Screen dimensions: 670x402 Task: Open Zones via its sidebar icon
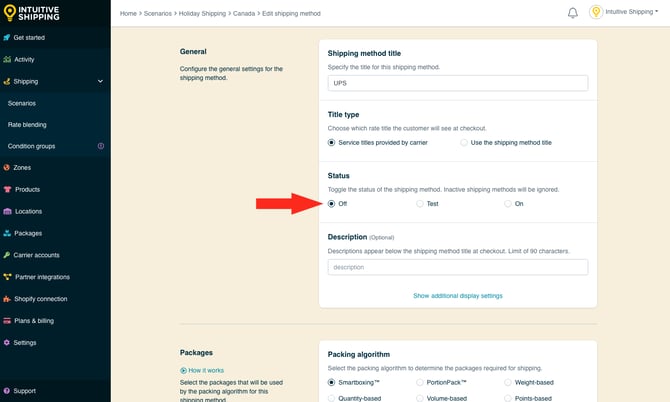(7, 167)
